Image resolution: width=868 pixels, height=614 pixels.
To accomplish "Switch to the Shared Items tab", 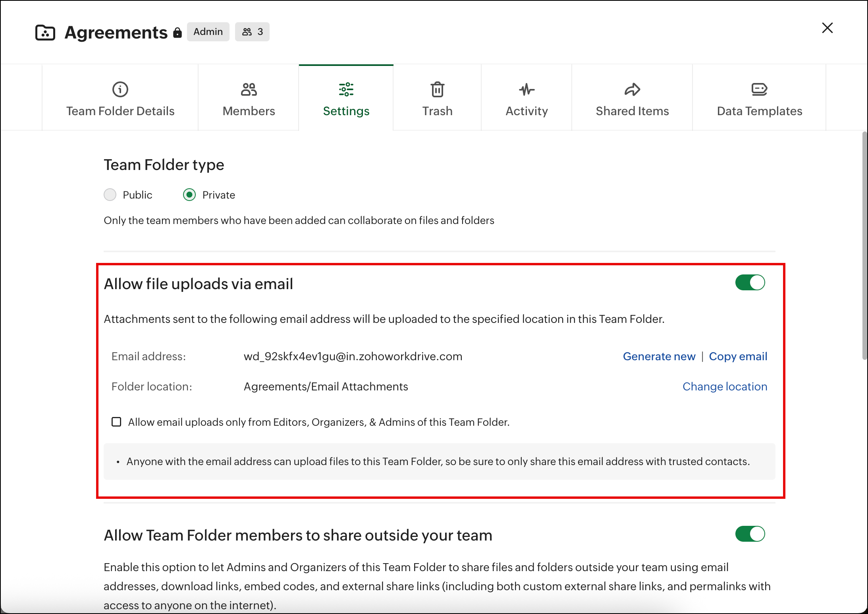I will click(x=632, y=111).
